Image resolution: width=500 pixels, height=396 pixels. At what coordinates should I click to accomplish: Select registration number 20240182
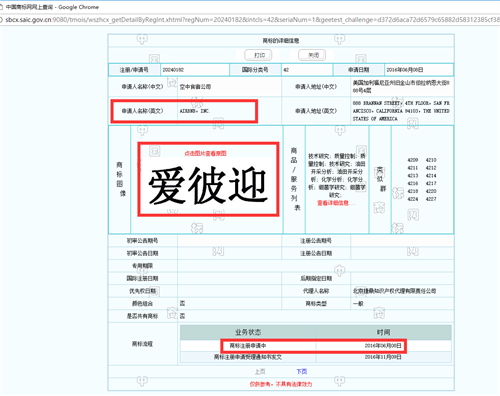pyautogui.click(x=173, y=70)
